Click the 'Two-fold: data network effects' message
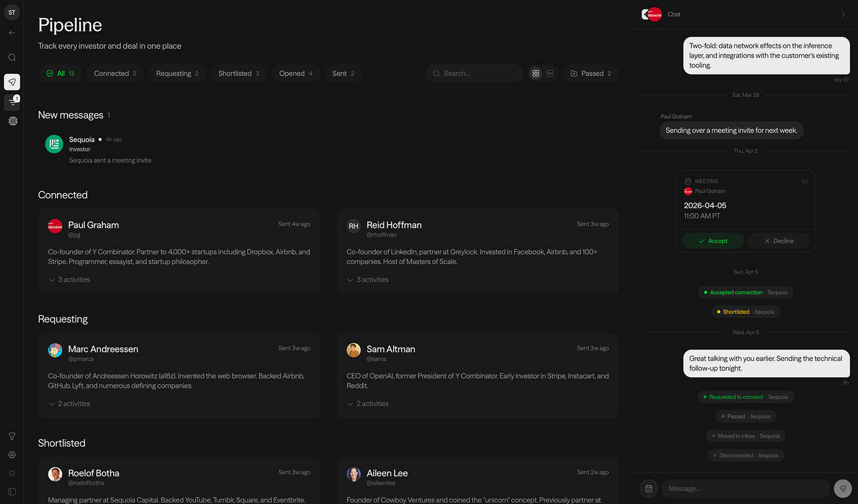This screenshot has height=504, width=858. pos(766,56)
